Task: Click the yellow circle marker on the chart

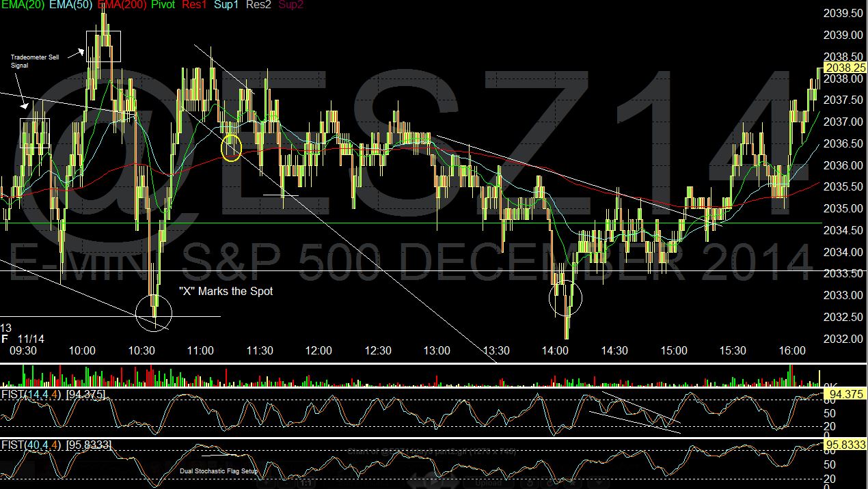Action: click(x=232, y=148)
